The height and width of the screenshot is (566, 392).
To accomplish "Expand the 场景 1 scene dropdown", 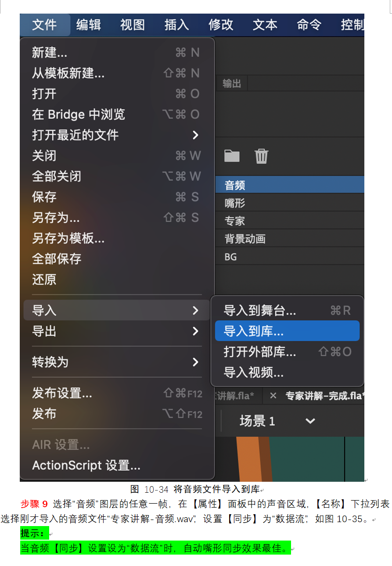I will click(310, 421).
